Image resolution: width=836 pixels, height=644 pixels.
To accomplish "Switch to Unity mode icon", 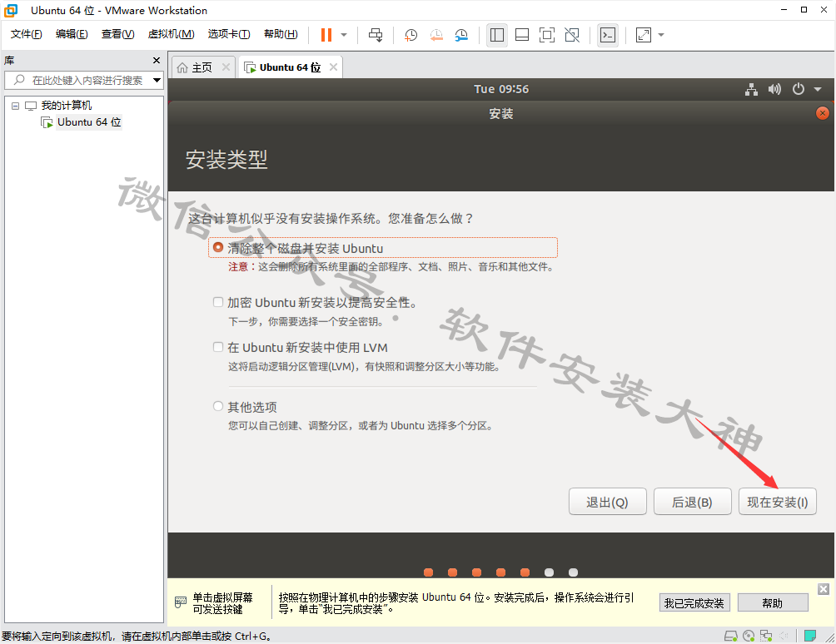I will click(x=572, y=35).
